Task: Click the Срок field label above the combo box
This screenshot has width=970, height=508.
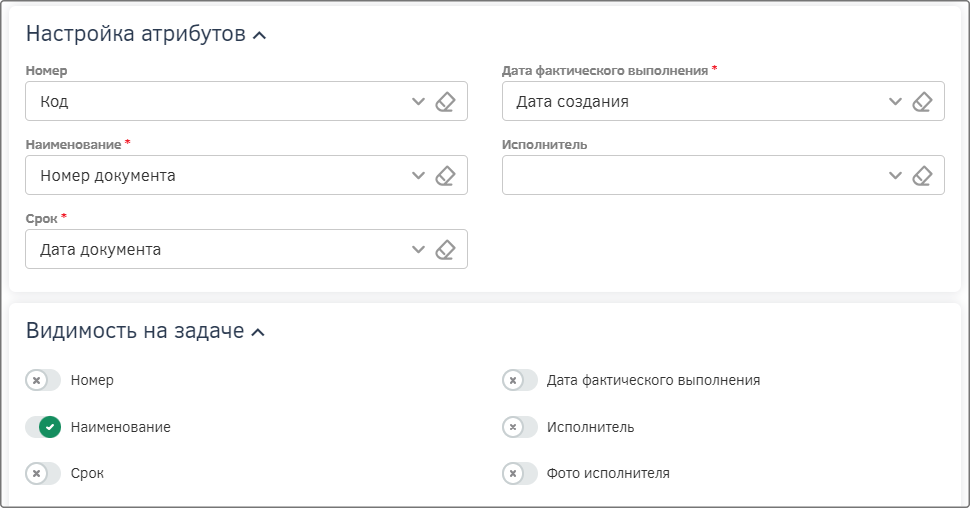Action: pos(41,218)
